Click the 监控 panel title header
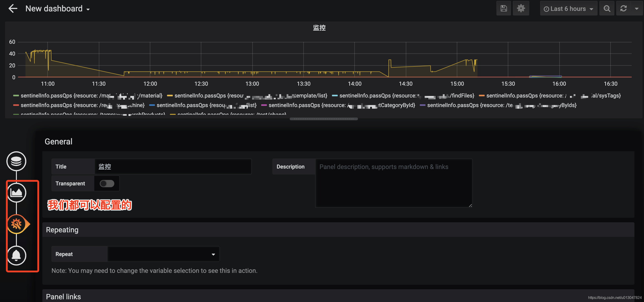644x302 pixels. 319,28
